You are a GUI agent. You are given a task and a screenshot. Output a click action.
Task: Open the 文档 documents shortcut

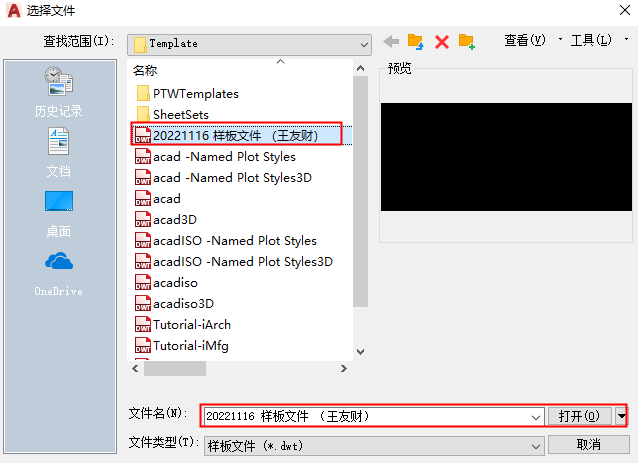58,153
